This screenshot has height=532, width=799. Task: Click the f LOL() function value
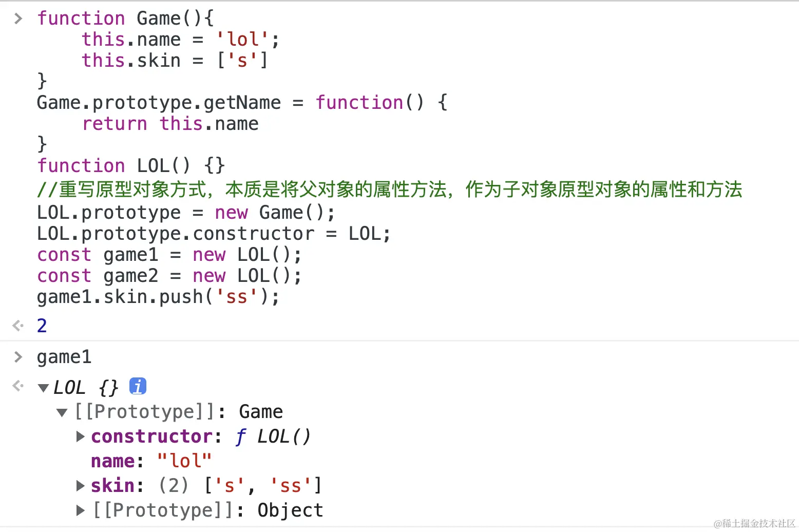[274, 436]
